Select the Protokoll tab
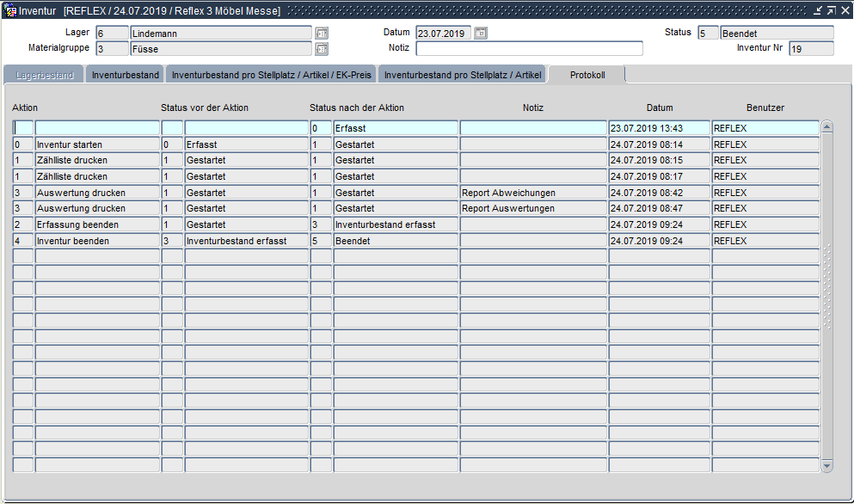 (x=587, y=76)
